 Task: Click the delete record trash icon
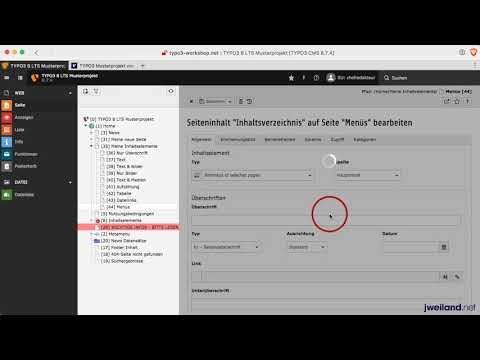(241, 101)
